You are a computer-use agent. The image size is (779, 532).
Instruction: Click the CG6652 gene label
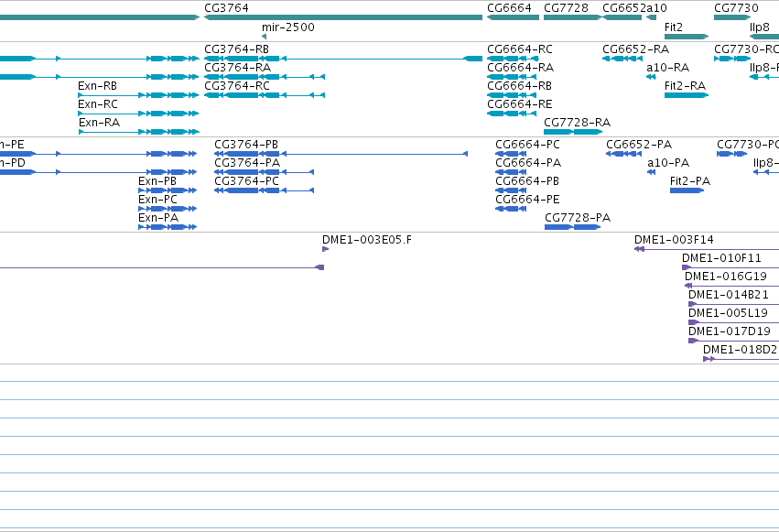[624, 8]
